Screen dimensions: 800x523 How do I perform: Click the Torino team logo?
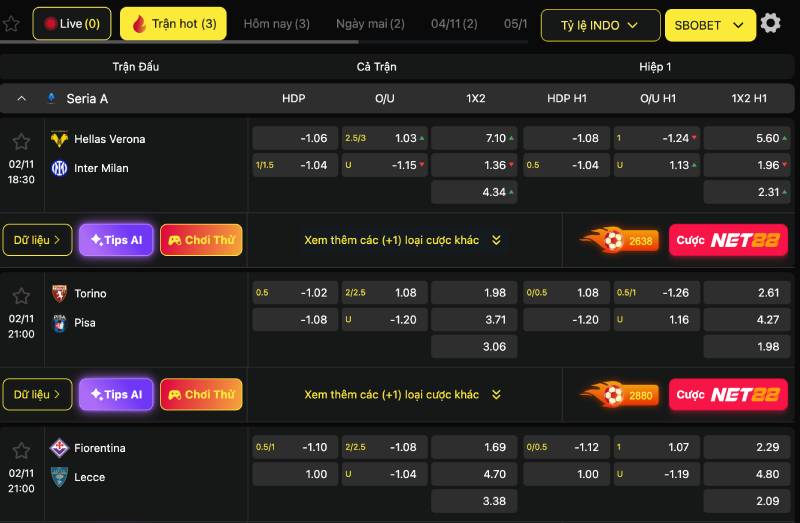pyautogui.click(x=59, y=293)
